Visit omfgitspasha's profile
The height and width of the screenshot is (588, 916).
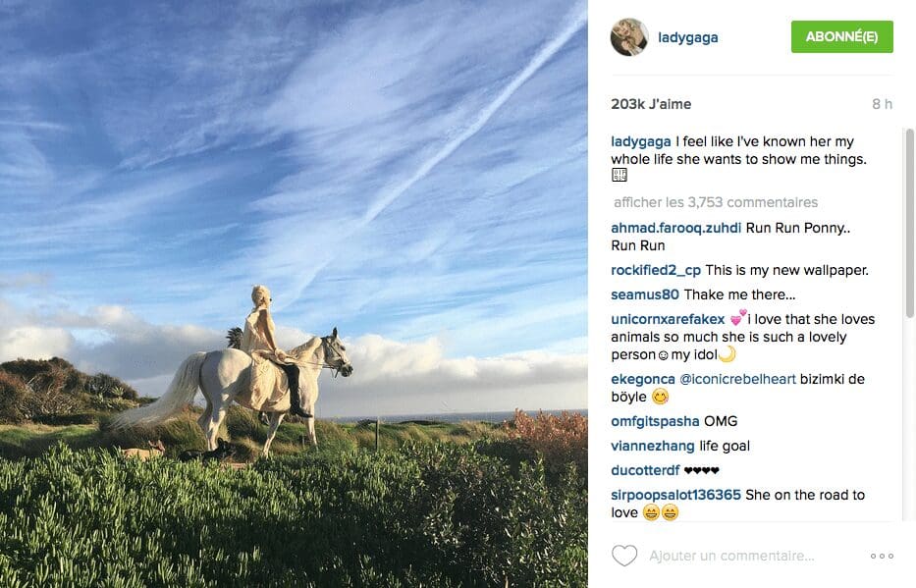coord(655,421)
